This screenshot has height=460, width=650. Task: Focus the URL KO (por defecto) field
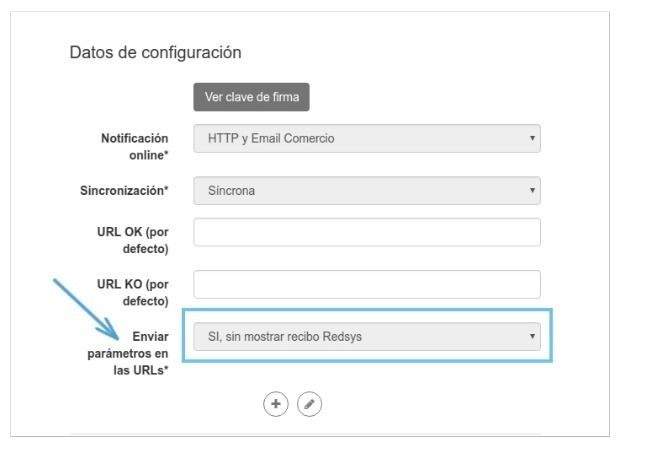coord(367,284)
